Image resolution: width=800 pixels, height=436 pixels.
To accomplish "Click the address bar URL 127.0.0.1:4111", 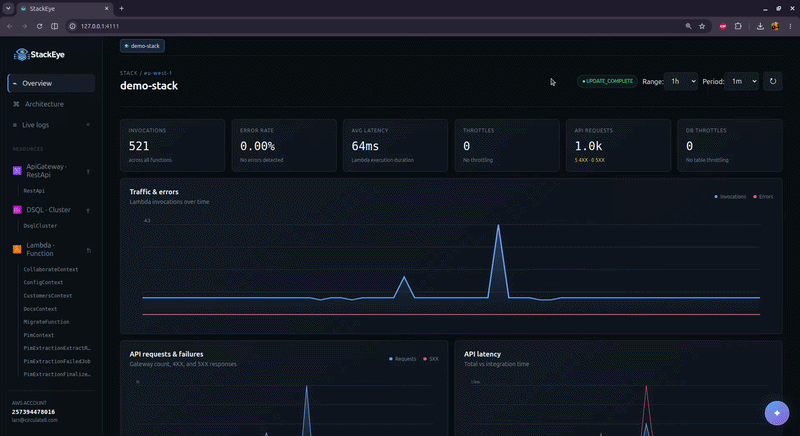I will click(x=100, y=26).
